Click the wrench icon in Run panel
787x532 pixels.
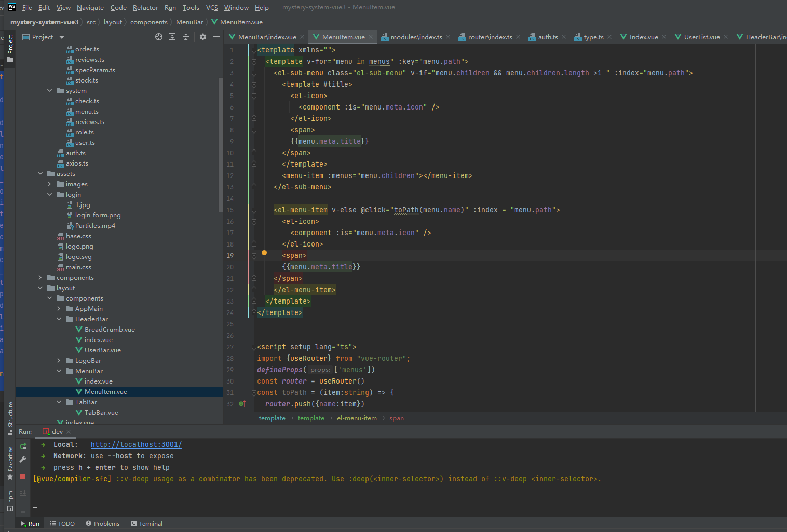23,459
